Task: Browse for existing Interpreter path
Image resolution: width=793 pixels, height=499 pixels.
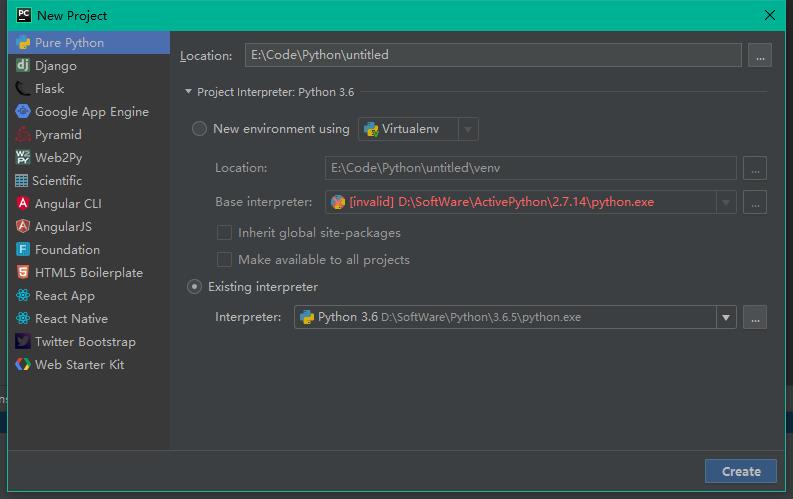Action: coord(755,317)
